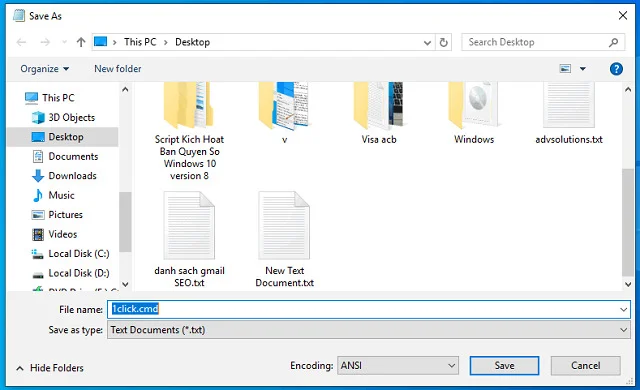Click the PC icon in address bar
Image resolution: width=640 pixels, height=390 pixels.
coord(100,42)
